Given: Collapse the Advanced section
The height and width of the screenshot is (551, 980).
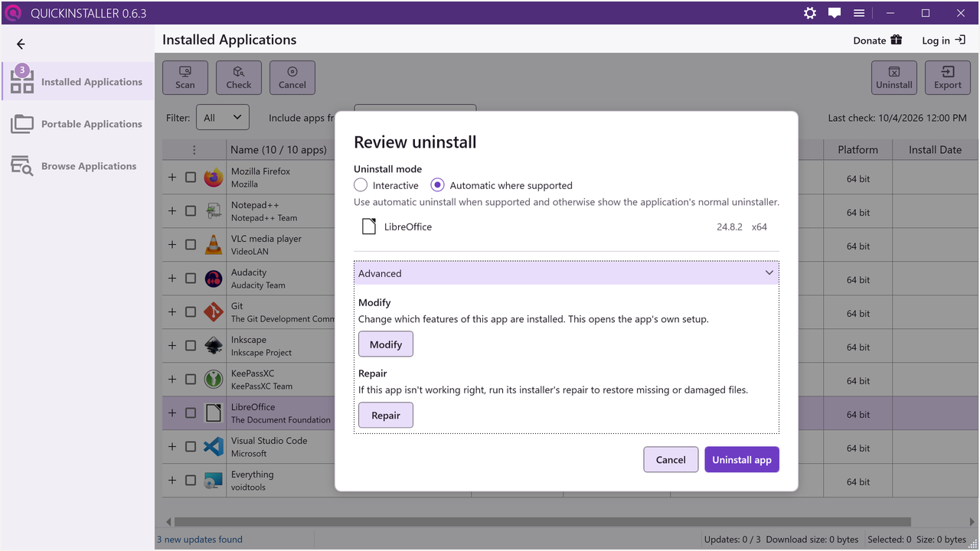Looking at the screenshot, I should point(567,273).
